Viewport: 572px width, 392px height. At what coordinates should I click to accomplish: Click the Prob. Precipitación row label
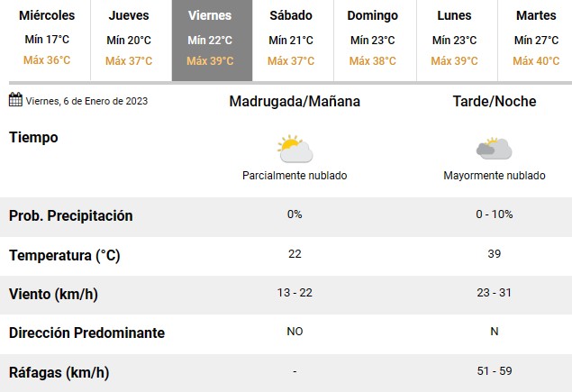(x=71, y=215)
